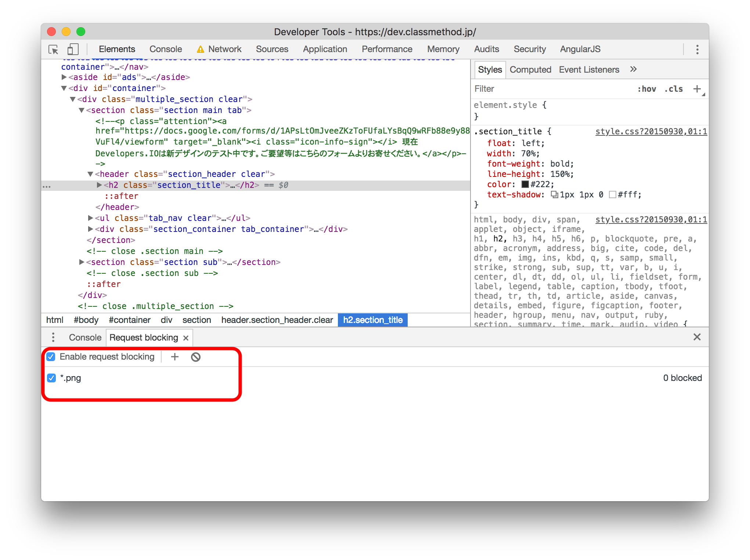Click the add blocking pattern plus icon

[175, 357]
